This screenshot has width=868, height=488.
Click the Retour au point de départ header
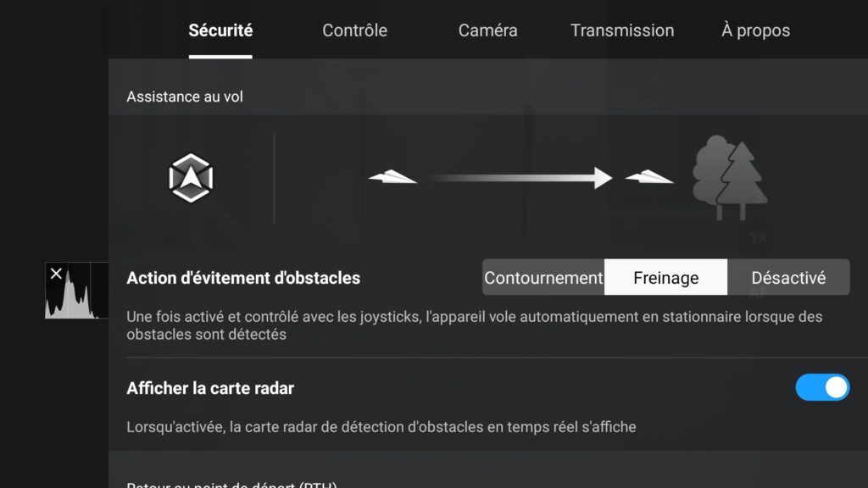[x=231, y=484]
